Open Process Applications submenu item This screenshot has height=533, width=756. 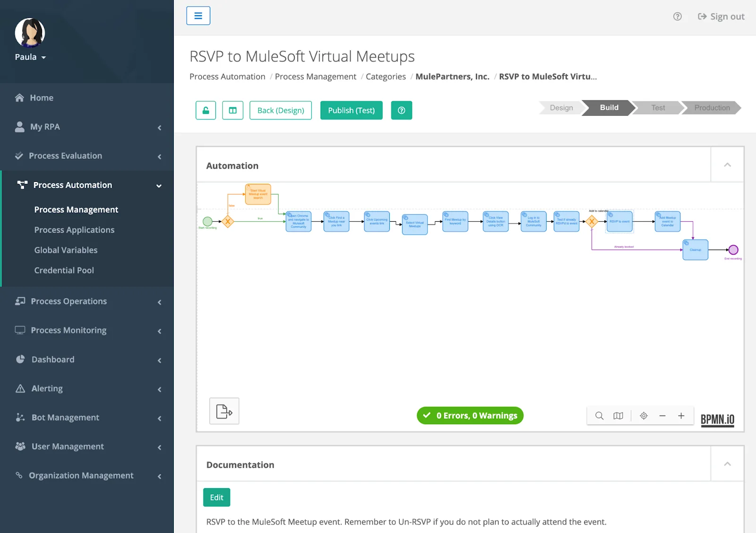click(x=74, y=230)
